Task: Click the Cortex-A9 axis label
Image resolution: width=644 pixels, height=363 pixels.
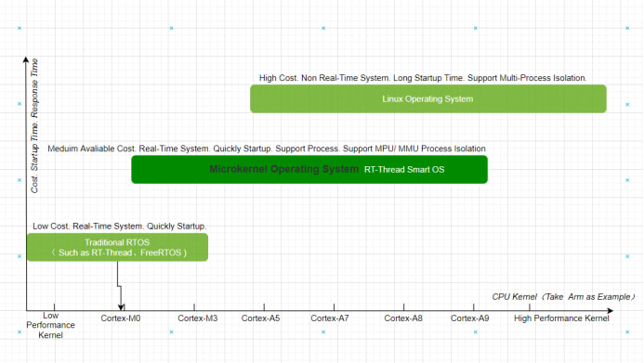Action: tap(470, 318)
